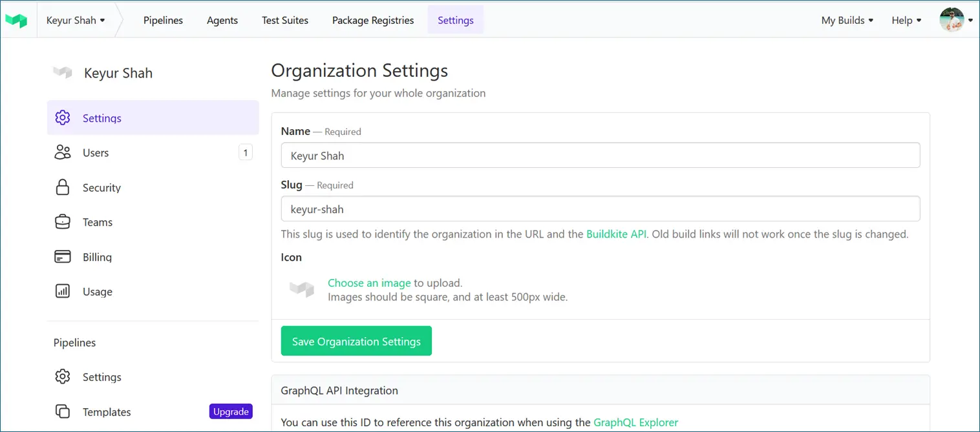Click the Keyur Shah organization avatar icon
Image resolution: width=980 pixels, height=432 pixels.
[61, 72]
